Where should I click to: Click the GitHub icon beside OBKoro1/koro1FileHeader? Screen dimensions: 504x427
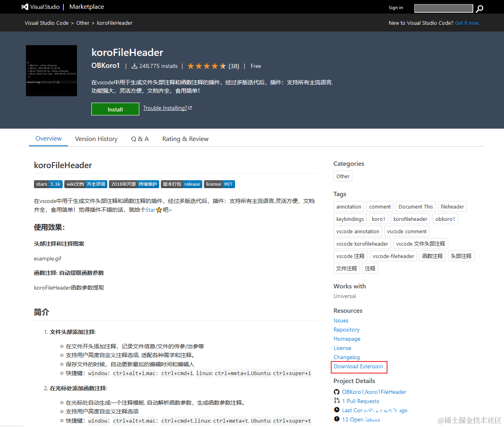coord(337,392)
